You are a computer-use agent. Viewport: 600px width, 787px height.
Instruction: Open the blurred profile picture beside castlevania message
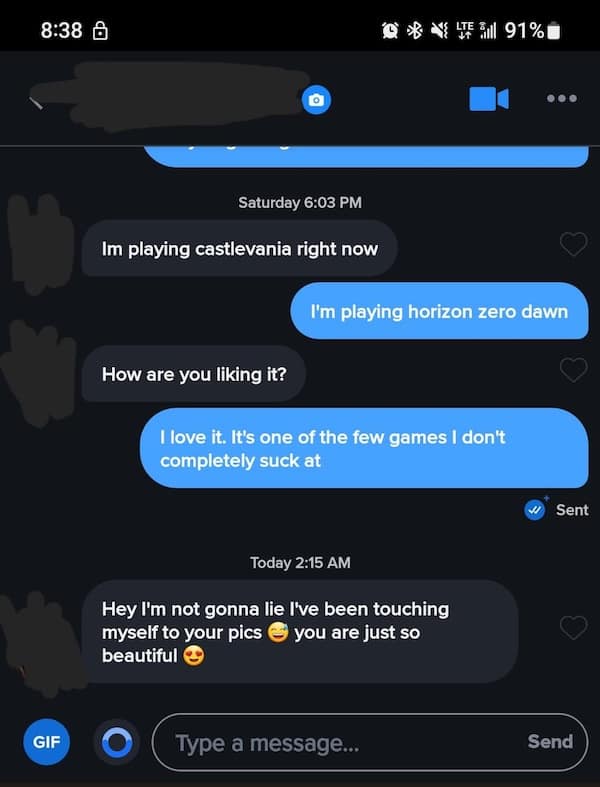[39, 244]
